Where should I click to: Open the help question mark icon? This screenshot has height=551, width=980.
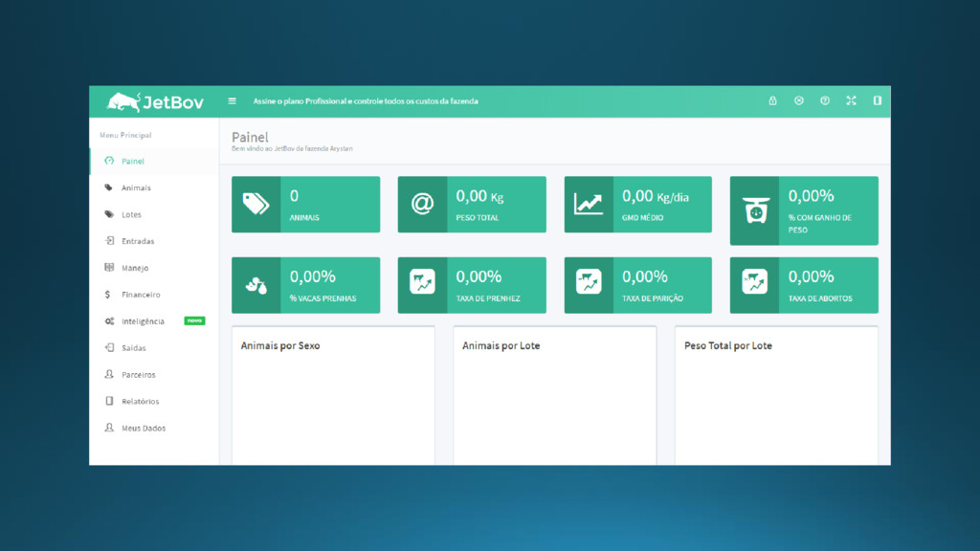825,100
